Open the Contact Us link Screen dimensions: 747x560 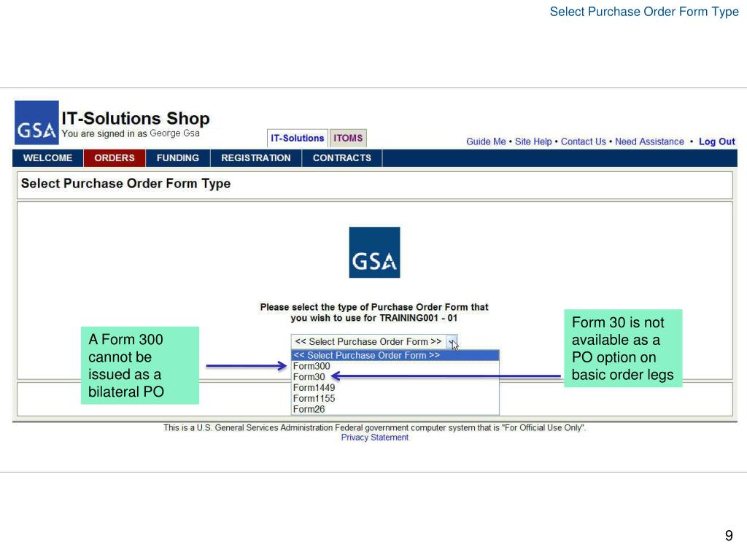583,141
